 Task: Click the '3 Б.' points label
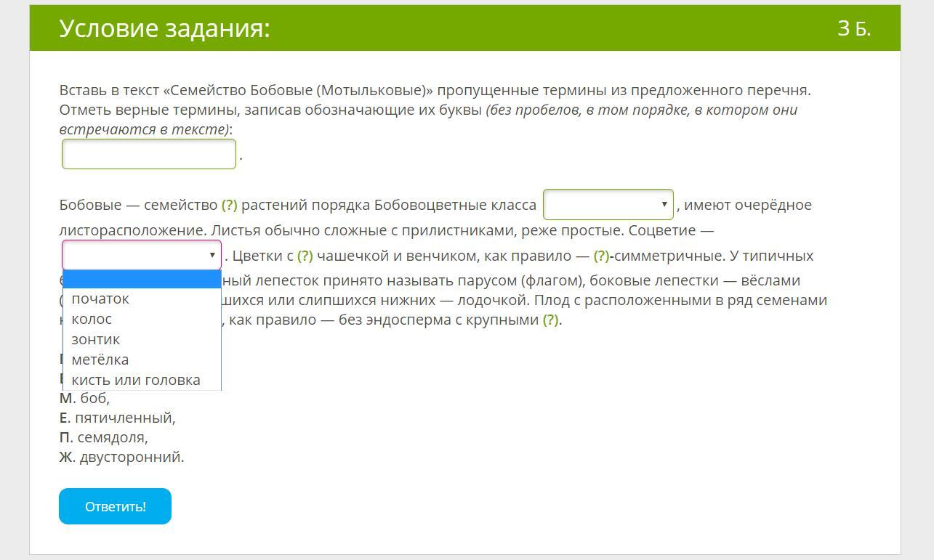[854, 28]
